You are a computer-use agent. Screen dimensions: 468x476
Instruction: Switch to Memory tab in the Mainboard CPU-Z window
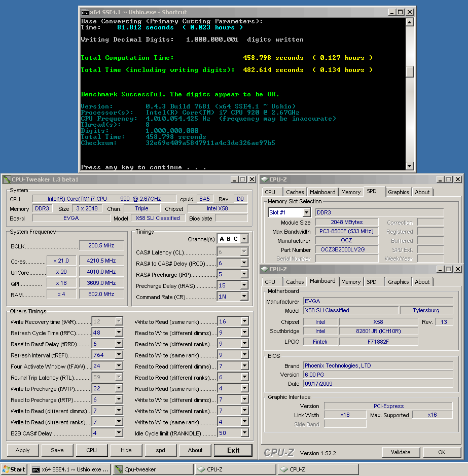coord(351,282)
